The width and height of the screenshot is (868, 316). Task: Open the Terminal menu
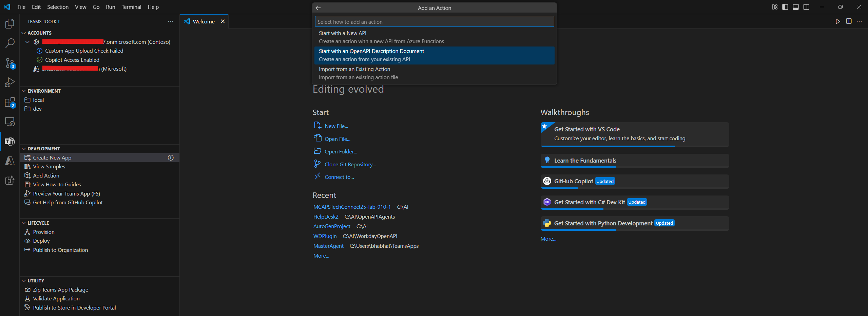[x=131, y=7]
